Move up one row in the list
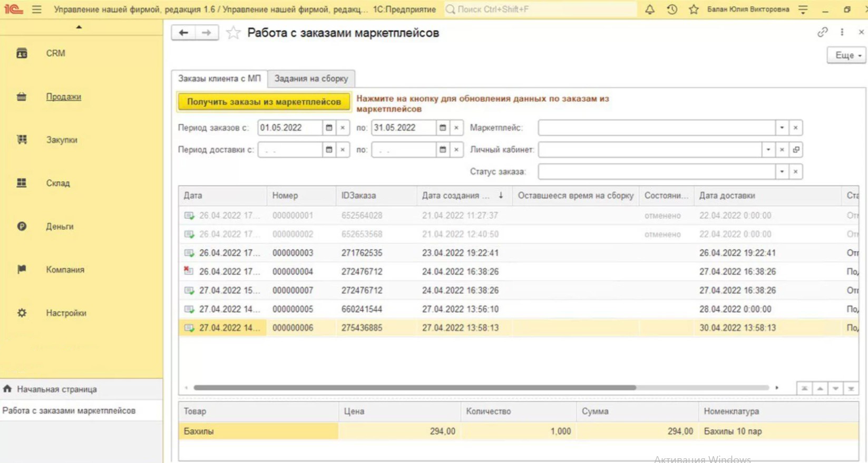Viewport: 868px width, 463px height. coord(820,389)
